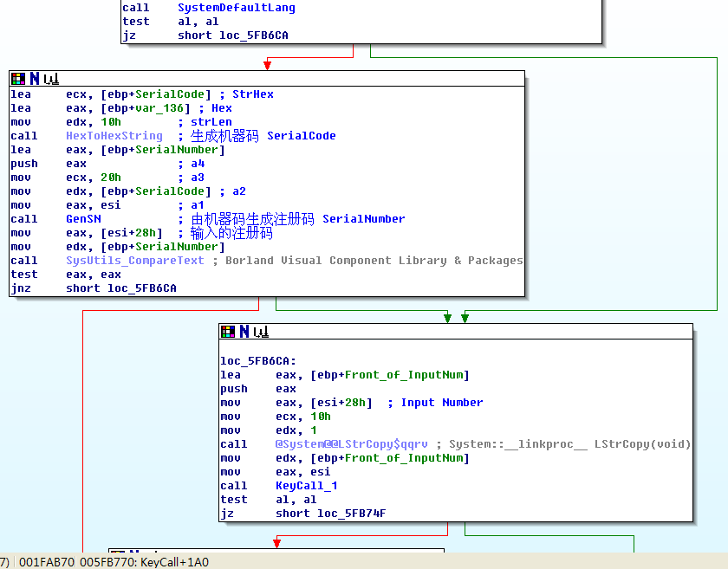Click the color palette icon of the loc_5FB6CA node

228,332
